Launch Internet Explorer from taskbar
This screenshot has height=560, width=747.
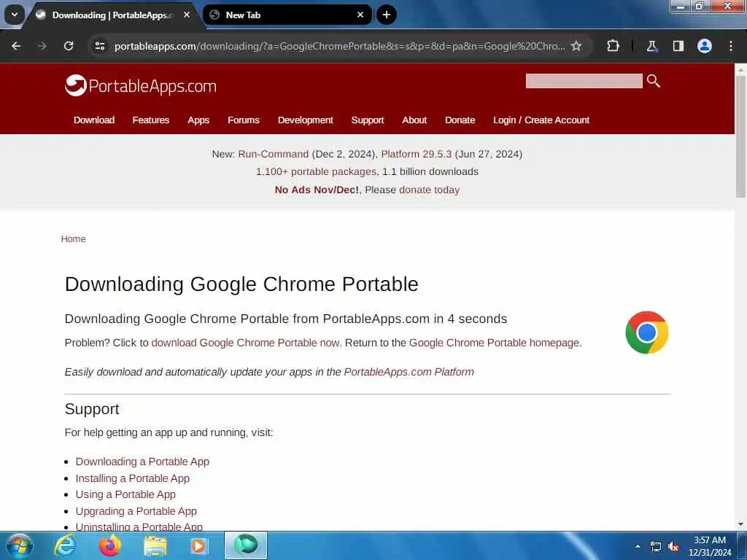click(x=65, y=545)
